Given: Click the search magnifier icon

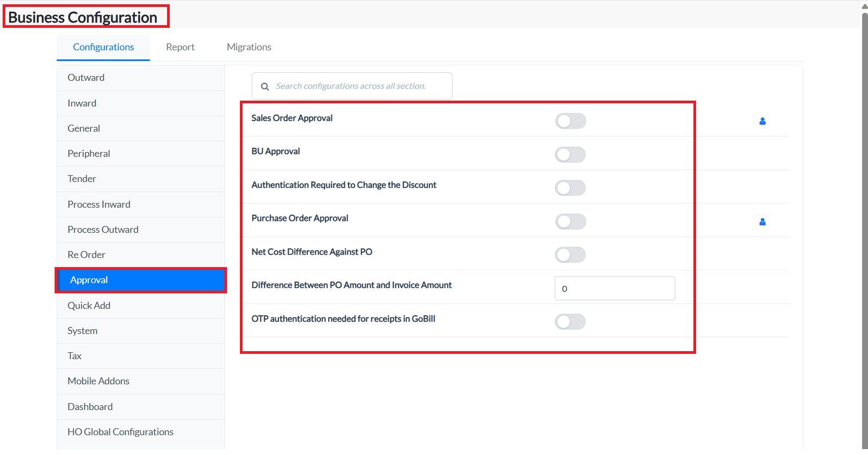Looking at the screenshot, I should coord(265,87).
